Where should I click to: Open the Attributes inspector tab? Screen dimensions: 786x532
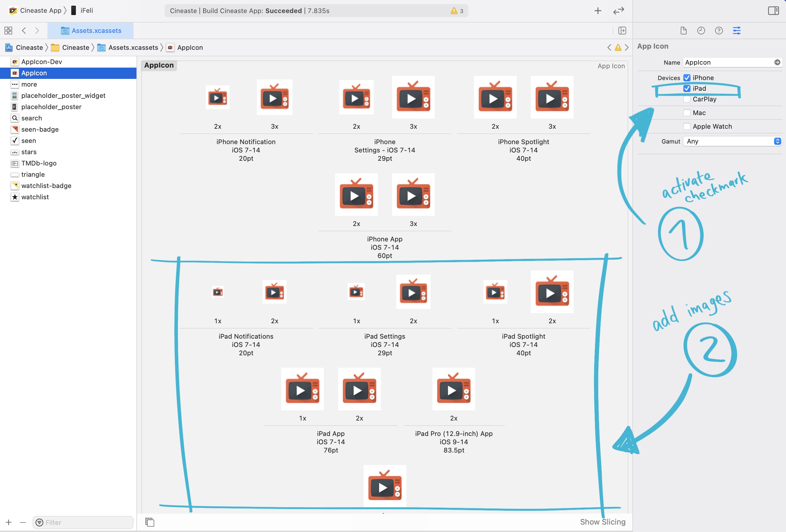coord(737,31)
